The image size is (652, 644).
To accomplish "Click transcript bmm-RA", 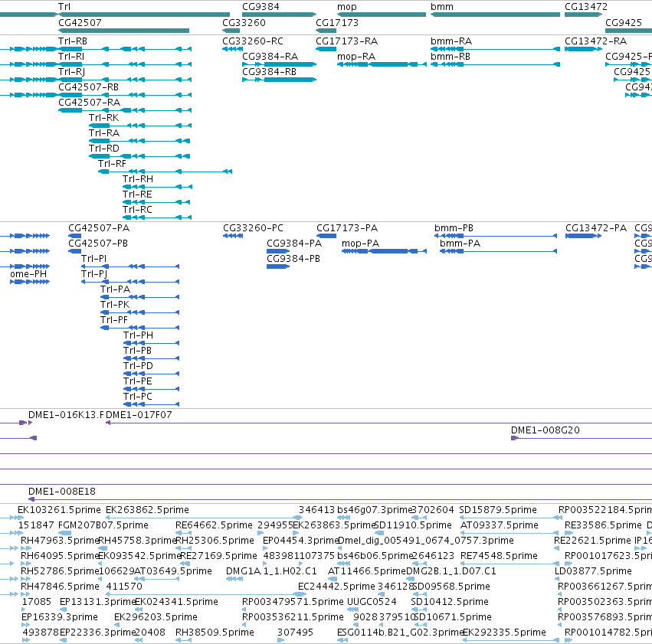I will pos(451,41).
